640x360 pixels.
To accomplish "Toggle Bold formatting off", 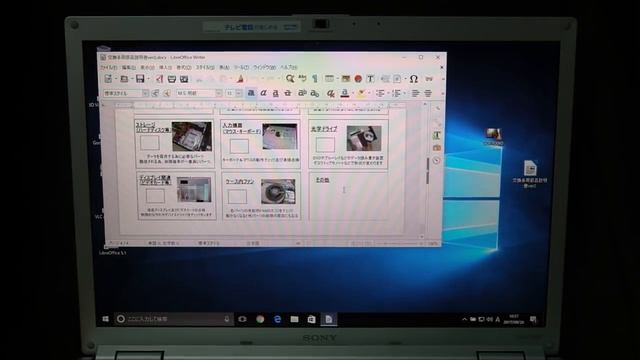I will (251, 93).
